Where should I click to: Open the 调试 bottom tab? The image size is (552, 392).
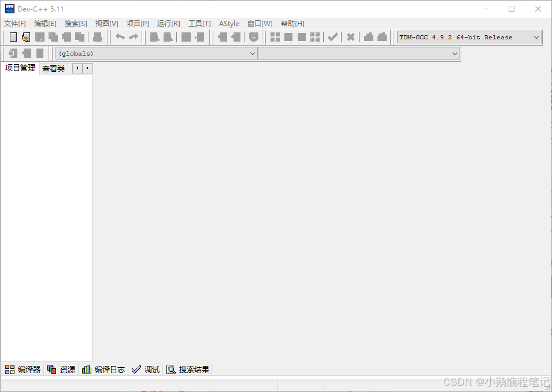click(x=146, y=369)
